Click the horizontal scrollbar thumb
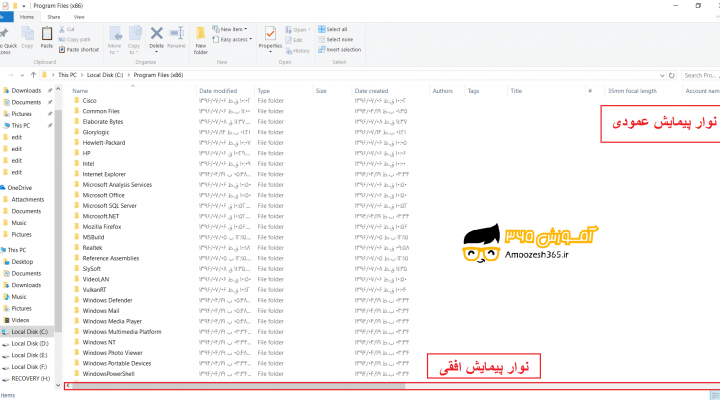The width and height of the screenshot is (720, 400). [238, 386]
